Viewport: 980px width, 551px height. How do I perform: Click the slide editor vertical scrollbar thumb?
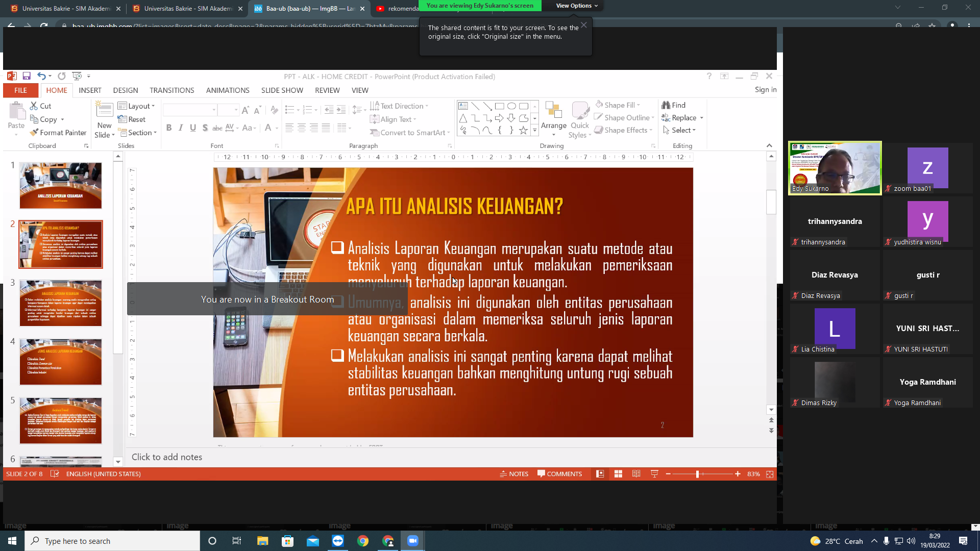[771, 202]
